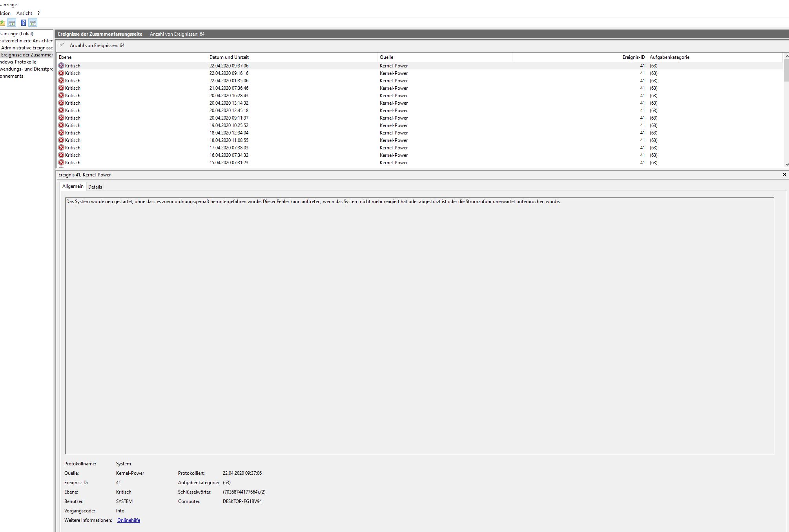Click event list scrollbar down arrow

coord(786,165)
